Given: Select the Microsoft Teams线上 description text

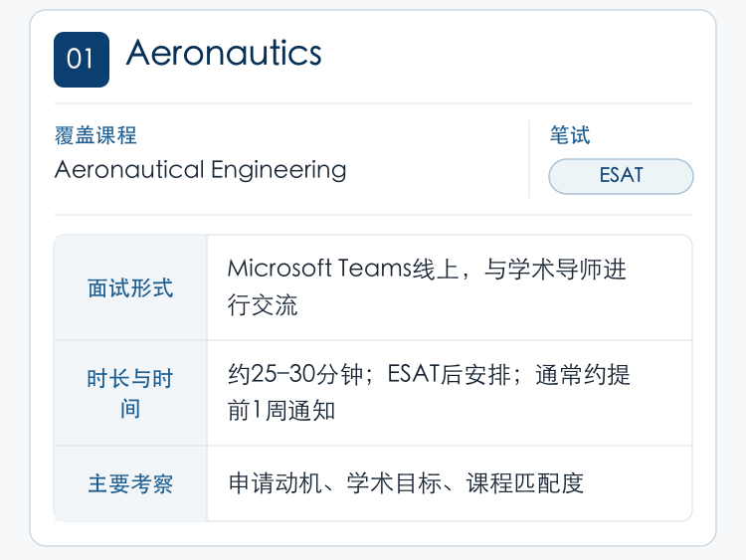Looking at the screenshot, I should tap(428, 286).
